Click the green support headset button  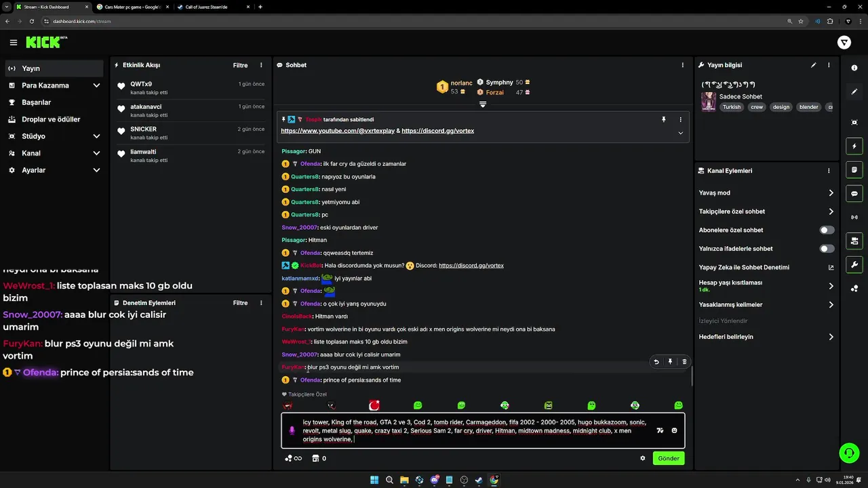pos(849,452)
